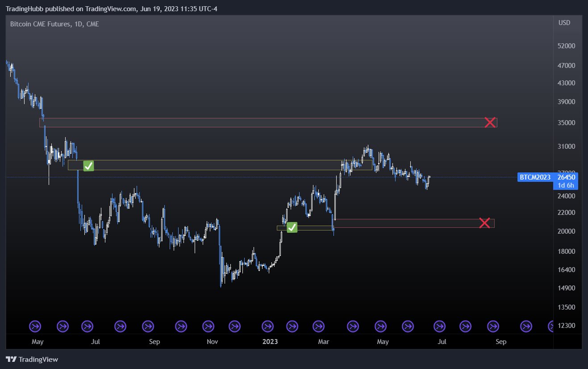Click the 43000 price axis label
This screenshot has width=588, height=369.
click(x=566, y=83)
